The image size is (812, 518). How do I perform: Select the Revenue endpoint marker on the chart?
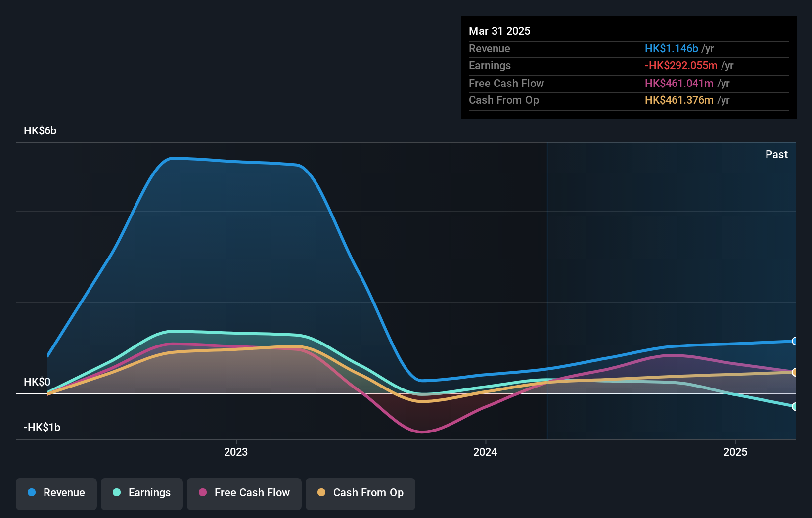click(x=795, y=341)
